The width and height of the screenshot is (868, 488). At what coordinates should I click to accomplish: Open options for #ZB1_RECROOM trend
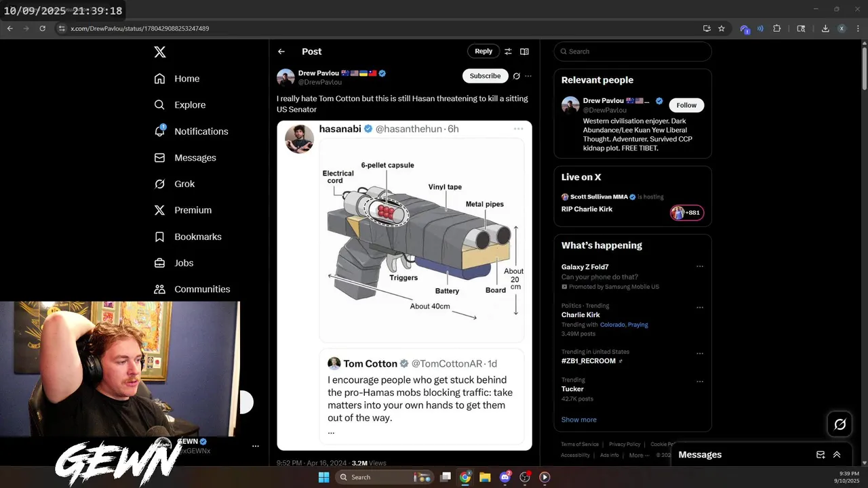click(x=700, y=353)
